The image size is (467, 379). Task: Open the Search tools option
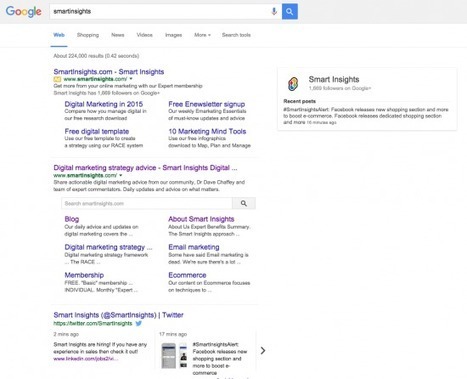tap(236, 35)
